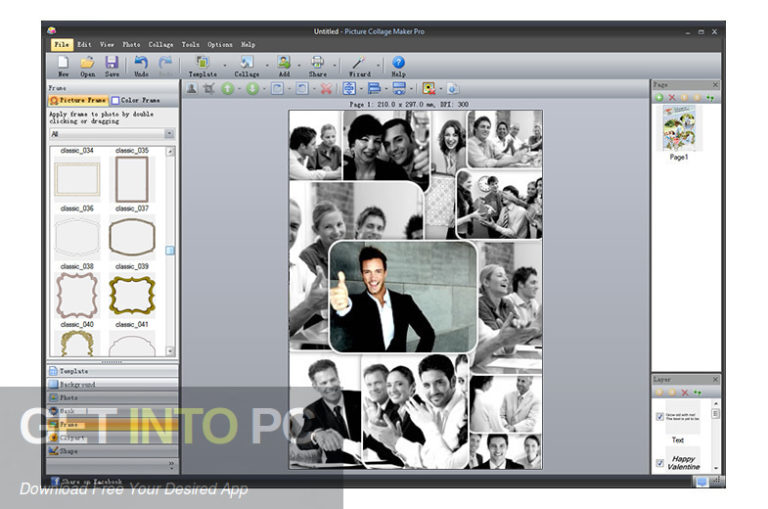Open the frame category 'All' dropdown

[169, 134]
